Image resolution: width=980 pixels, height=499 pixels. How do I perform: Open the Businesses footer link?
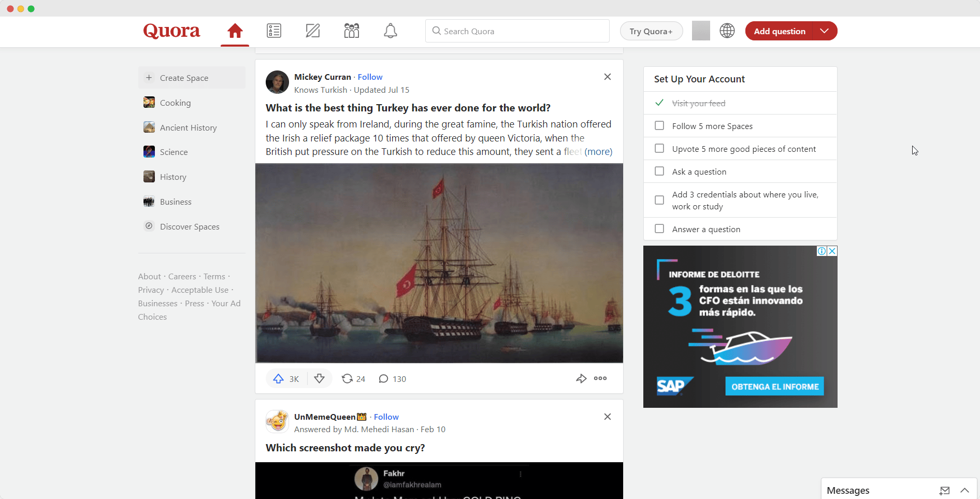point(158,304)
